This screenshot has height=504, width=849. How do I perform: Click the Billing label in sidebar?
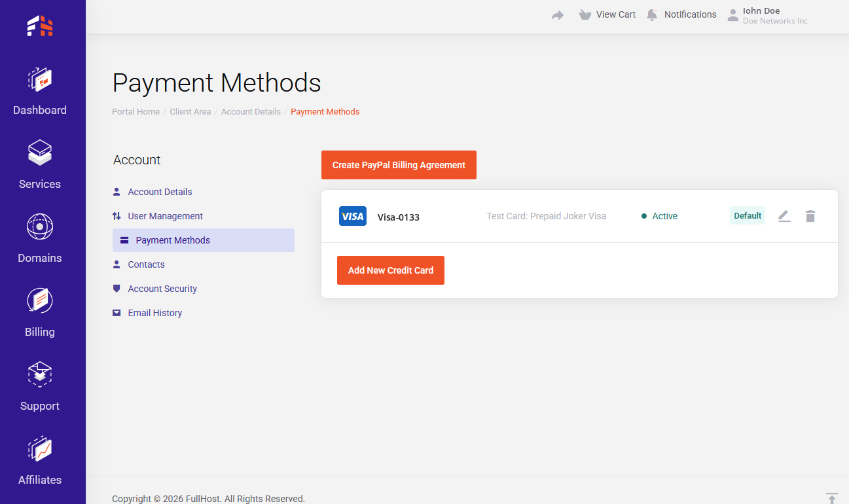[x=40, y=332]
